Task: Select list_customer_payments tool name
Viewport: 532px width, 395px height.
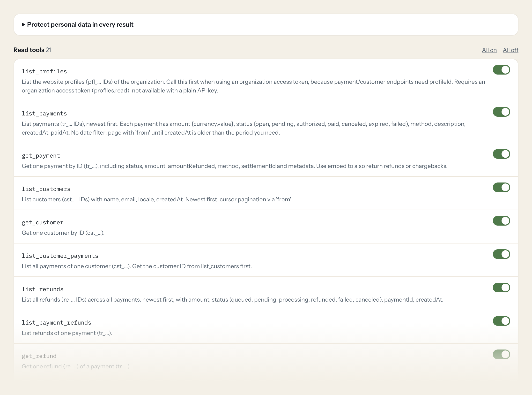Action: 60,256
